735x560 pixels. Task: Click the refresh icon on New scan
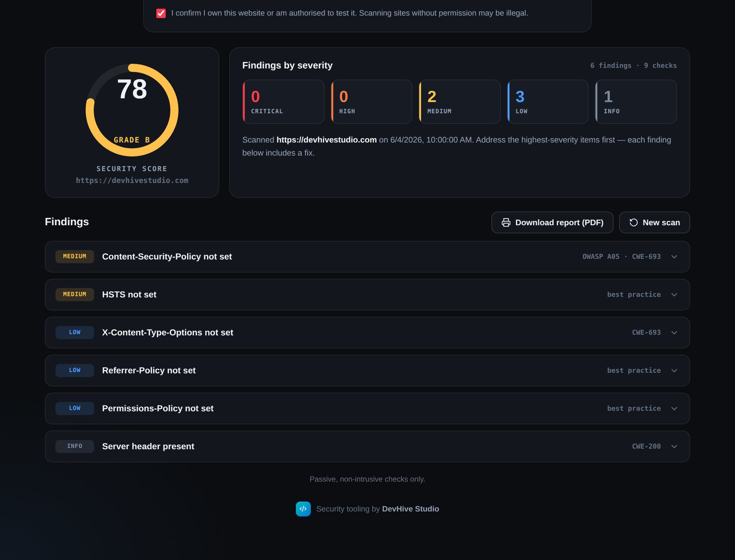pyautogui.click(x=634, y=222)
